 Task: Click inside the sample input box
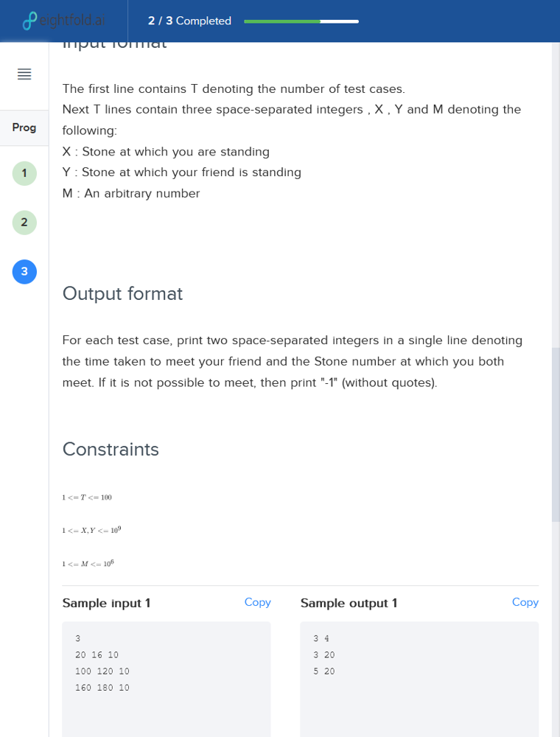pos(167,680)
